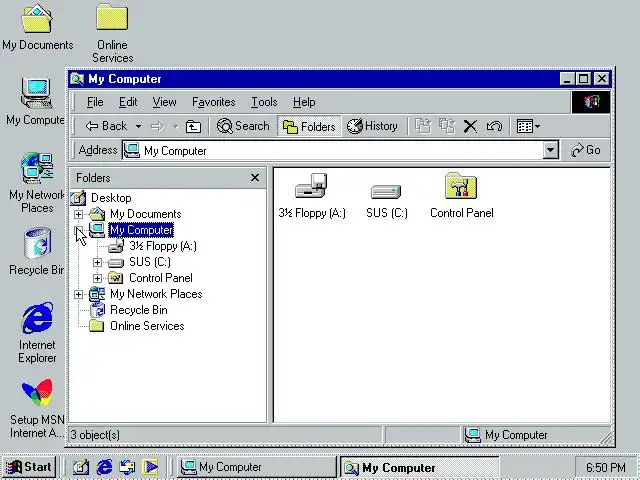Image resolution: width=640 pixels, height=480 pixels.
Task: Click the Go button
Action: [x=585, y=150]
